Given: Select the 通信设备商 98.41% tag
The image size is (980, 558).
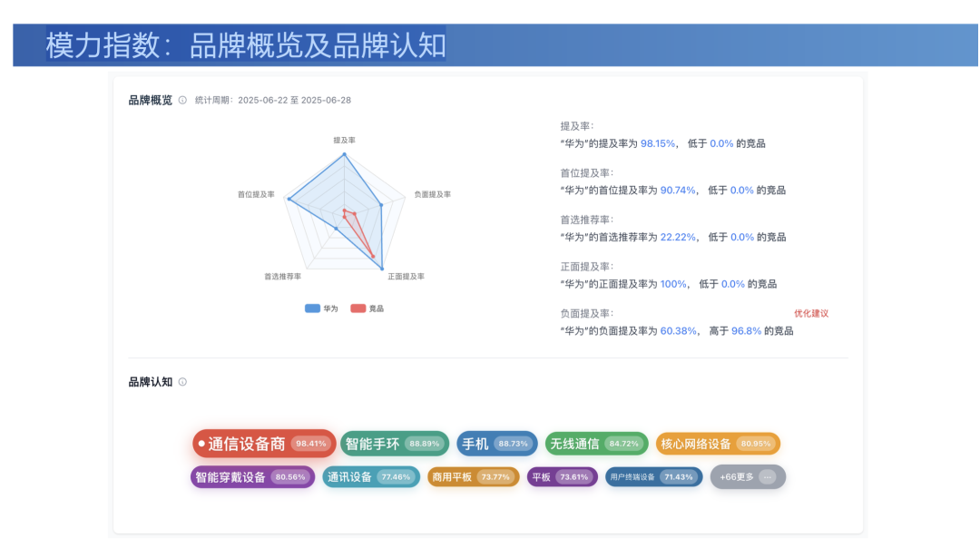Looking at the screenshot, I should [x=264, y=444].
